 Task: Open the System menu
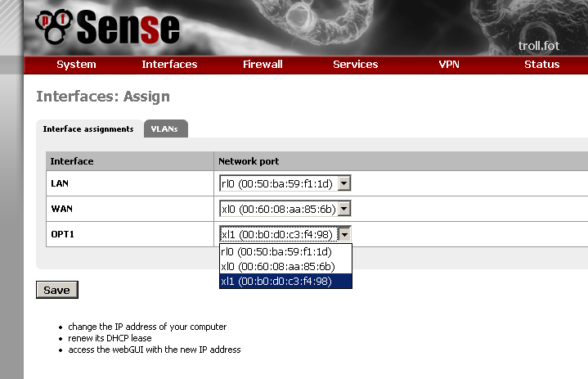[x=76, y=65]
